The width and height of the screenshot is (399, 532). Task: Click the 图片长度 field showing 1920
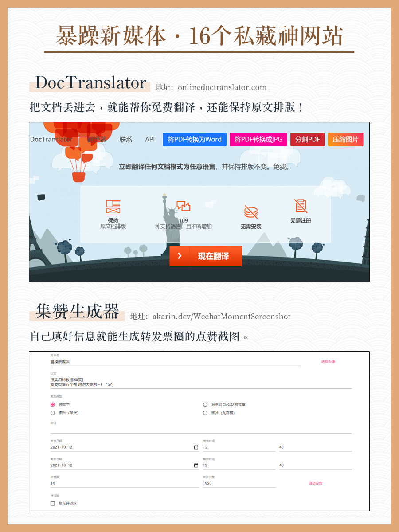click(x=239, y=483)
